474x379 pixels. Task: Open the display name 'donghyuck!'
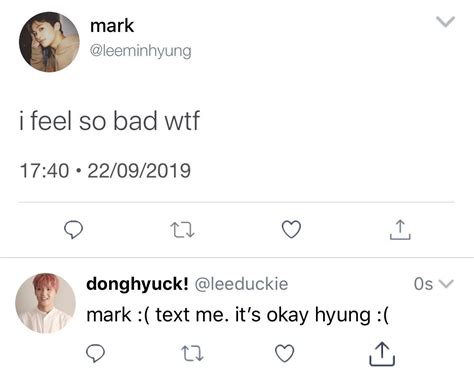[137, 284]
